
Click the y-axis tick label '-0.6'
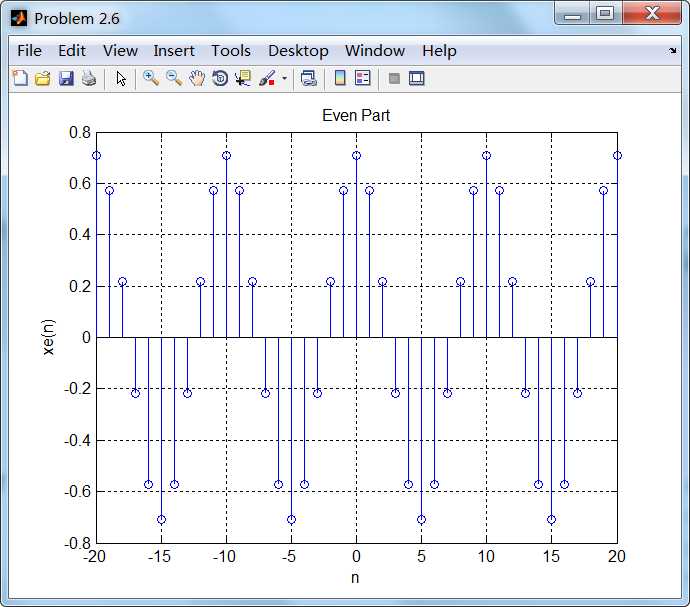point(77,491)
